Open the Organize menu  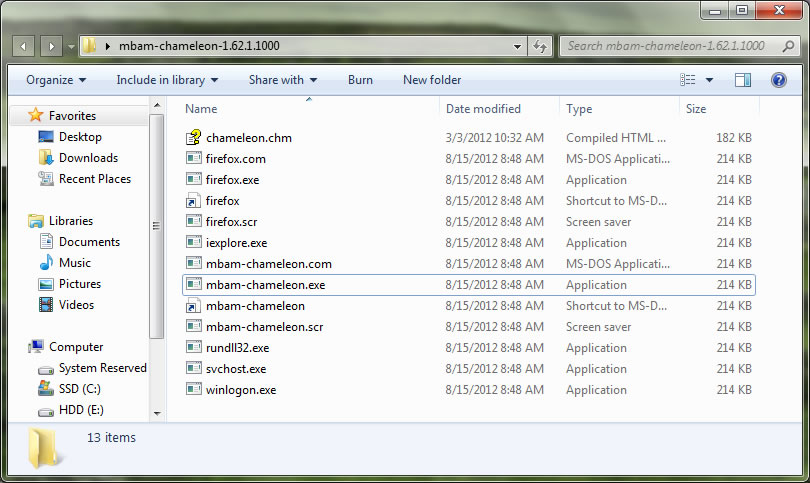click(56, 80)
